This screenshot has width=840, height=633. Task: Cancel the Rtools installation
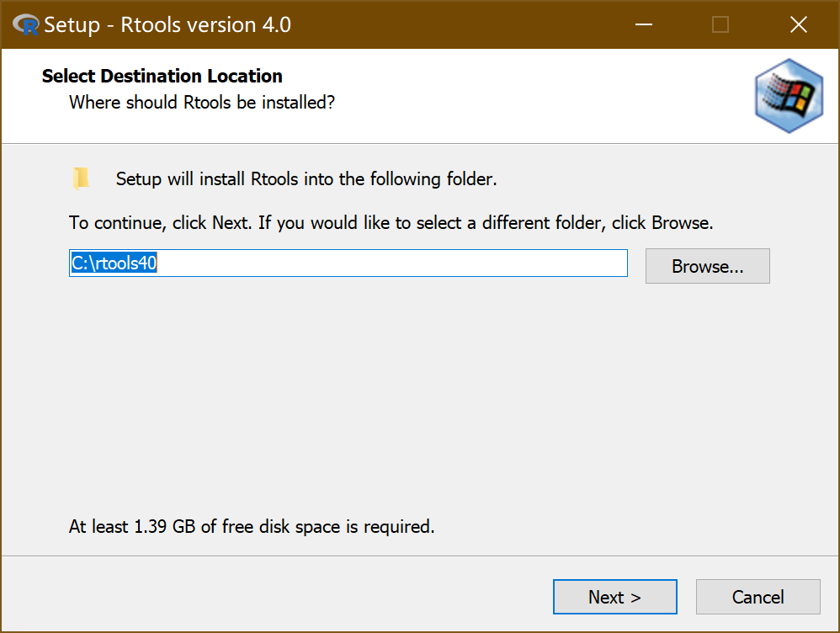point(758,597)
